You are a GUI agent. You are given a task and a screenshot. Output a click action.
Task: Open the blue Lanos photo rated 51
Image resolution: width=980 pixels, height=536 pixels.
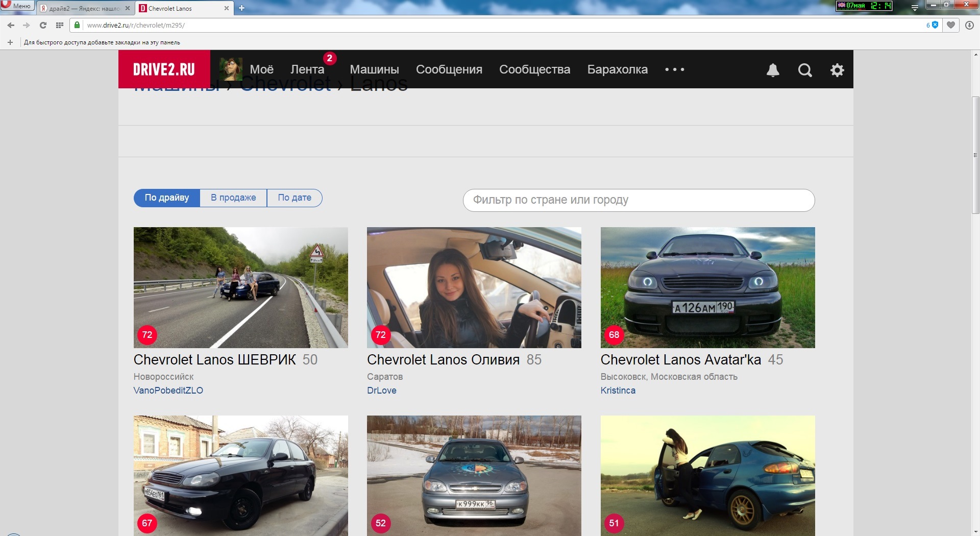[708, 476]
